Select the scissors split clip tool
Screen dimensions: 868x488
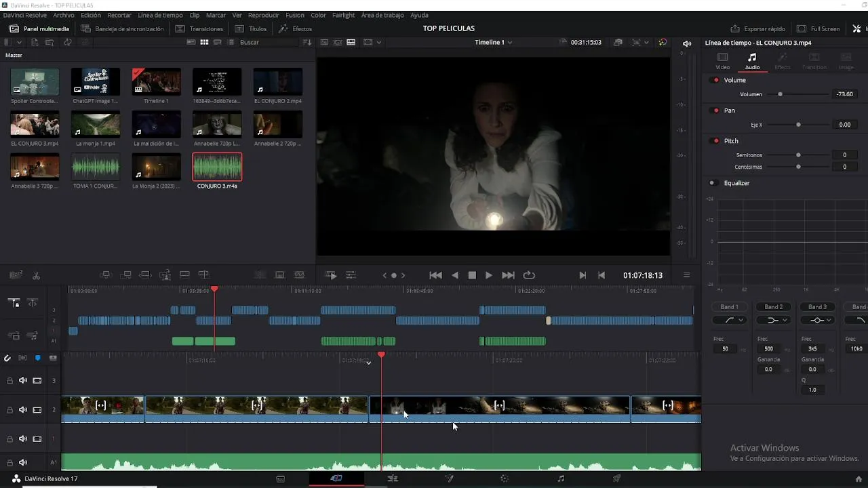tap(36, 275)
